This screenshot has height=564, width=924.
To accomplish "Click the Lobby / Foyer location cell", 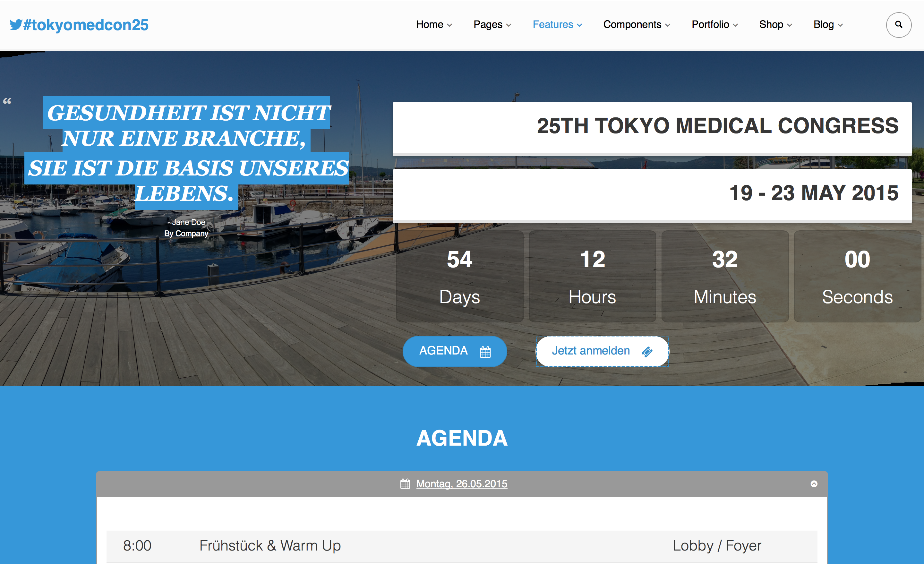I will (x=717, y=545).
